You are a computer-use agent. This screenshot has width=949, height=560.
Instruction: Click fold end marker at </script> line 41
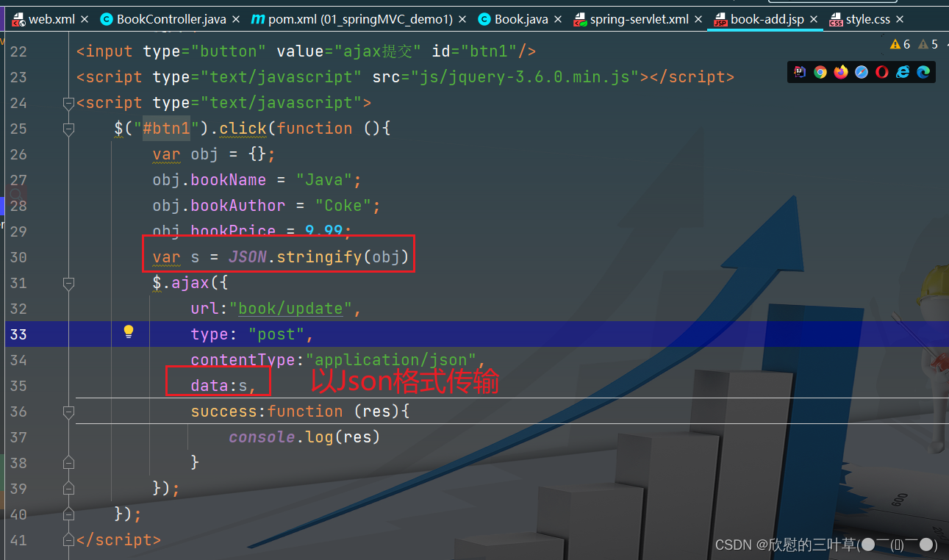tap(68, 539)
